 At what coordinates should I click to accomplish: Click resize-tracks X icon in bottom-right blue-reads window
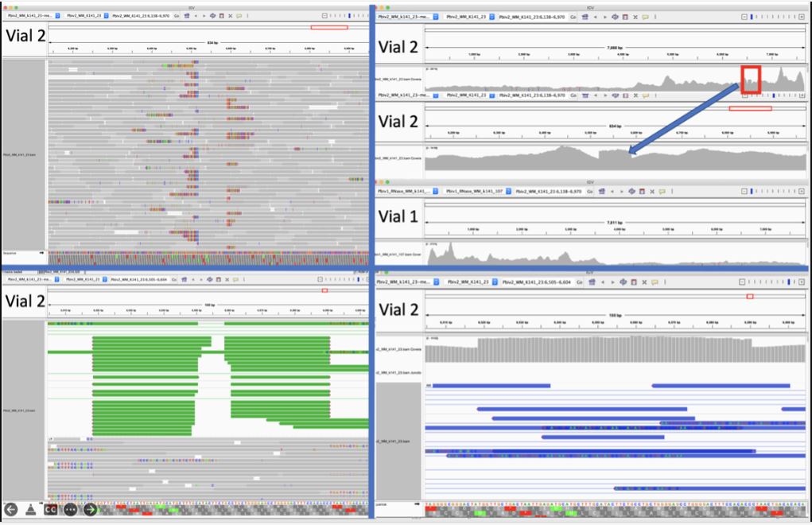click(644, 282)
